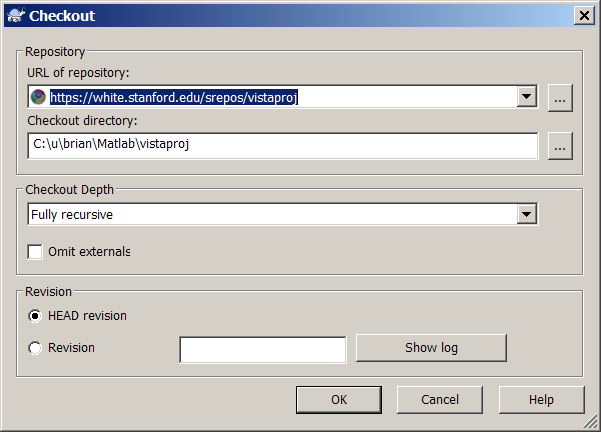Screen dimensions: 601x432
Task: Click the globe icon in repository URL field
Action: [x=38, y=97]
